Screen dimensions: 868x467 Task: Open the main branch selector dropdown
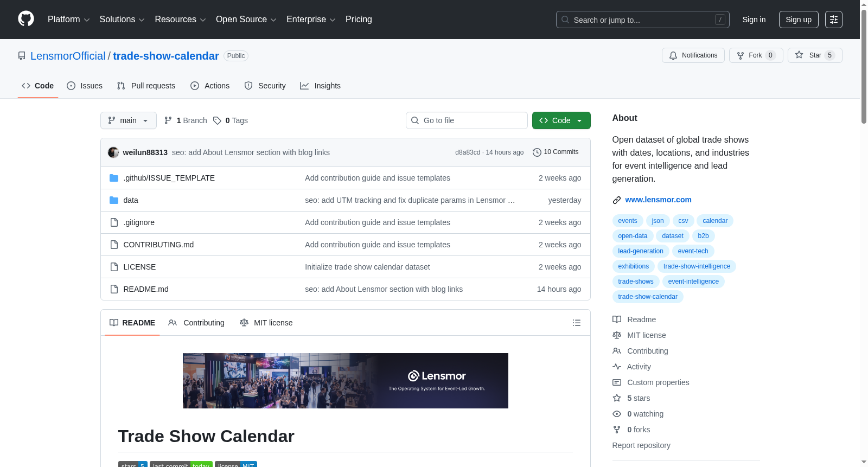pyautogui.click(x=129, y=120)
